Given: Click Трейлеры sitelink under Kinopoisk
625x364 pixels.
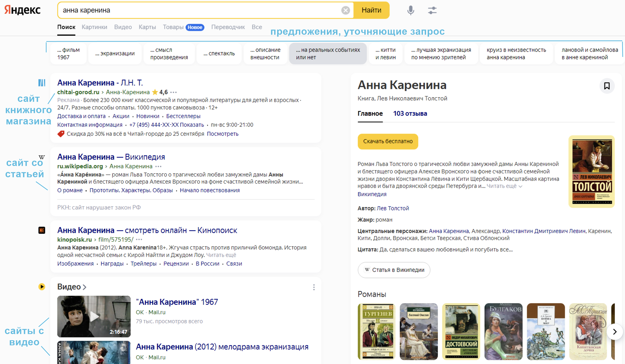Looking at the screenshot, I should (x=143, y=264).
